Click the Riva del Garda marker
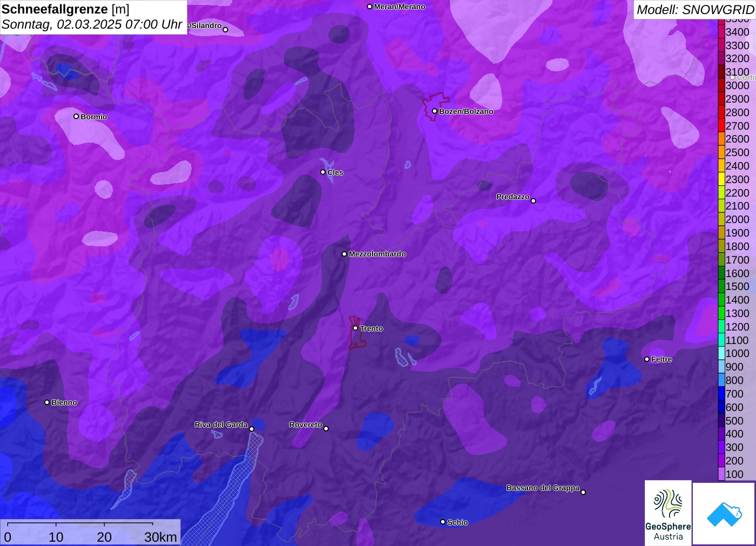This screenshot has height=546, width=756. (x=252, y=429)
